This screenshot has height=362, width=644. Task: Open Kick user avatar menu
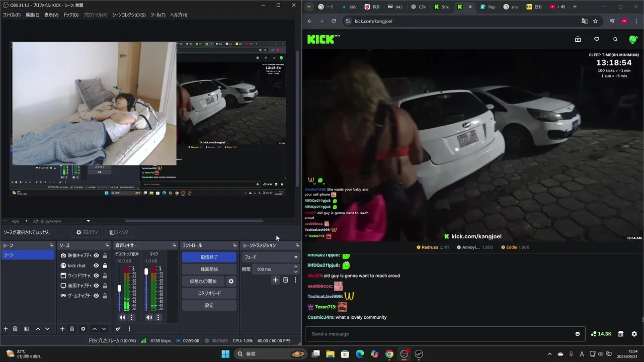click(633, 39)
